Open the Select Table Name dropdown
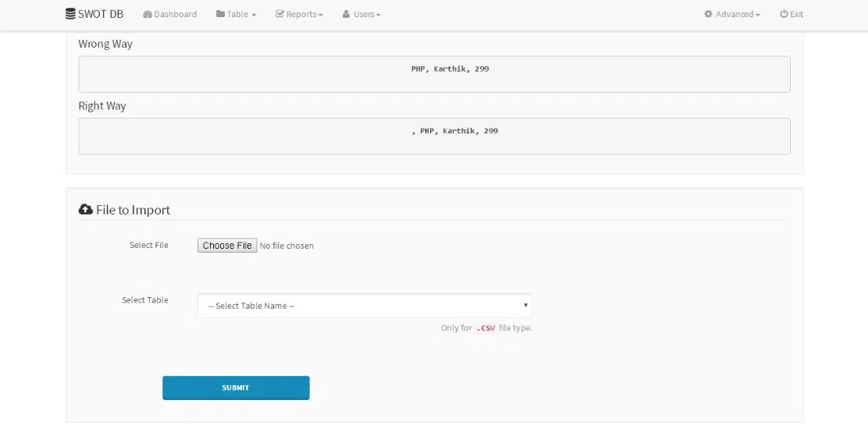 point(365,306)
